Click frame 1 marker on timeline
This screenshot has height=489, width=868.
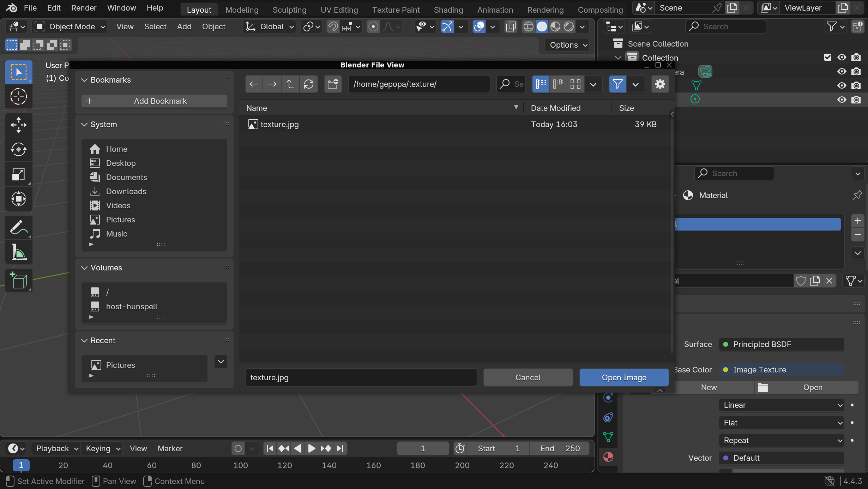(x=21, y=465)
